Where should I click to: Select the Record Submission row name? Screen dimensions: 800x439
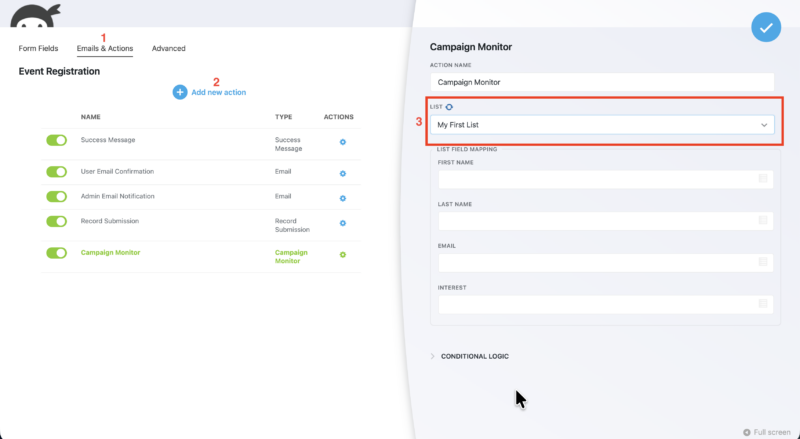tap(110, 221)
